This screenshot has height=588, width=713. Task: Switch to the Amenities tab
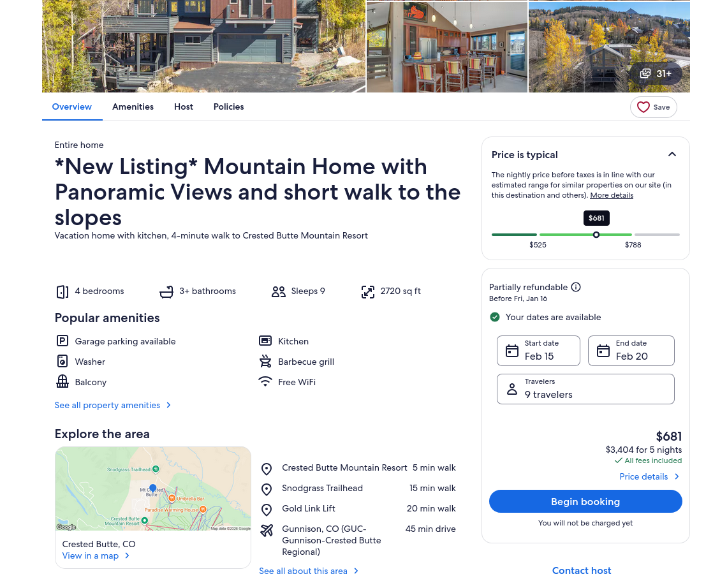point(133,107)
